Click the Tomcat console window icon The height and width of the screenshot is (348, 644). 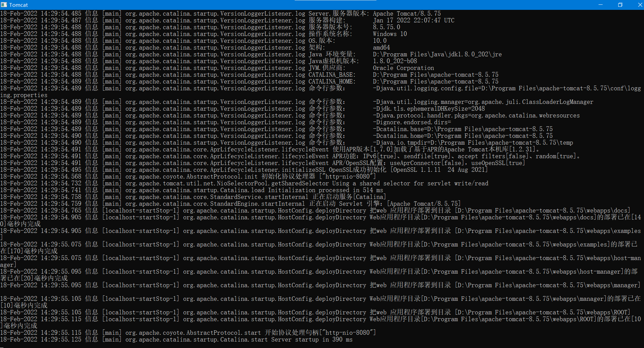(4, 5)
